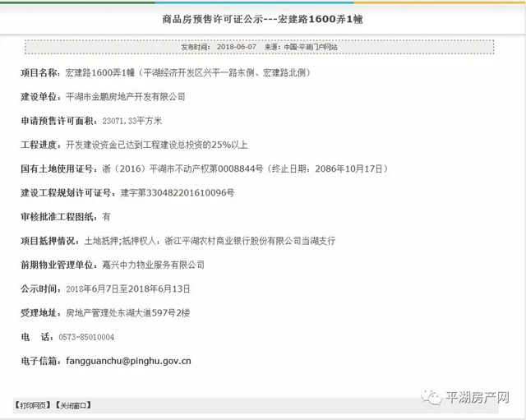Click the 打印网页 print page link
Image resolution: width=526 pixels, height=420 pixels.
(32, 406)
